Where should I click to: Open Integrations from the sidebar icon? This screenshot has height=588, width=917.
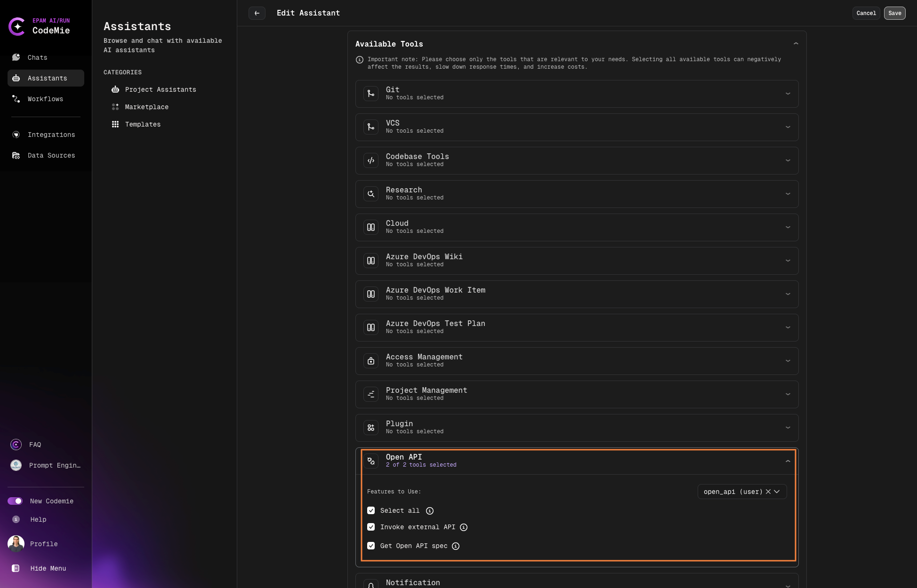click(x=16, y=135)
